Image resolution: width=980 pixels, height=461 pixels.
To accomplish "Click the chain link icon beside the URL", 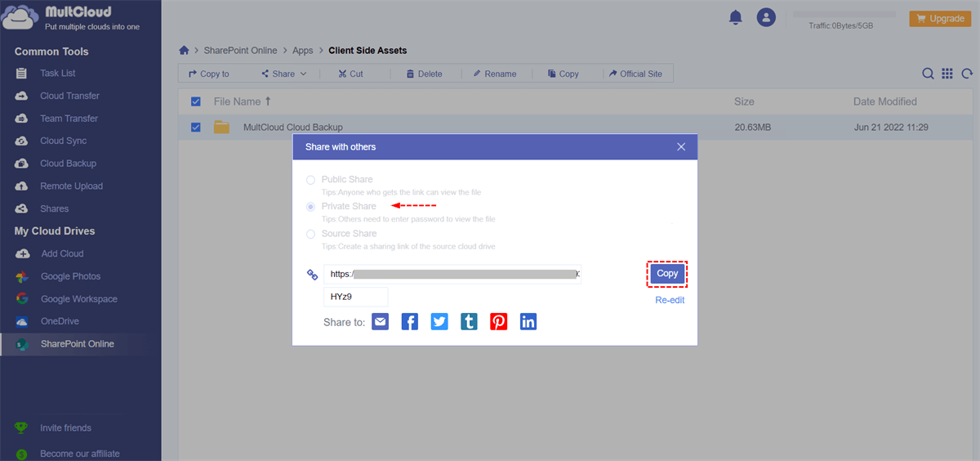I will click(312, 275).
